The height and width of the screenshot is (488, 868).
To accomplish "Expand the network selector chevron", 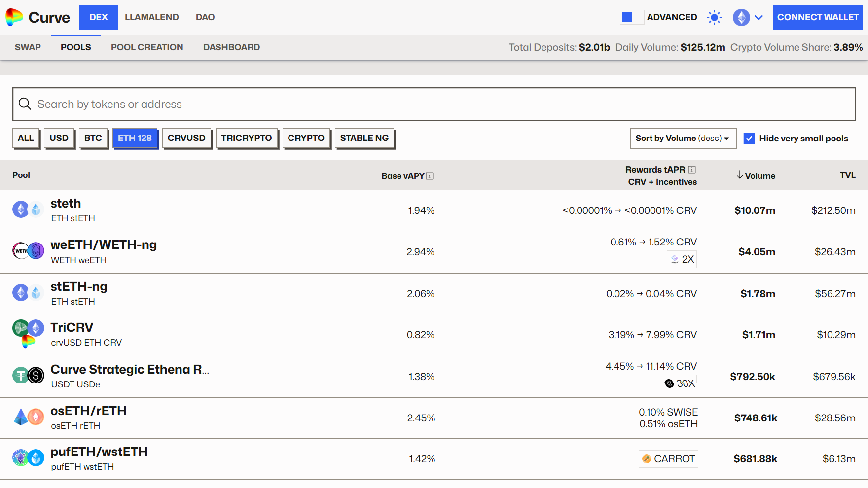I will [759, 18].
